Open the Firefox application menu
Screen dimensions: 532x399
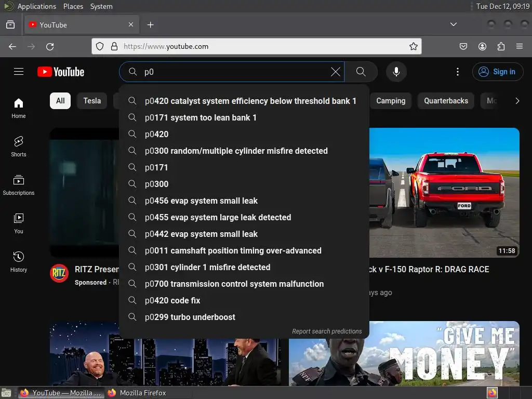pyautogui.click(x=520, y=46)
